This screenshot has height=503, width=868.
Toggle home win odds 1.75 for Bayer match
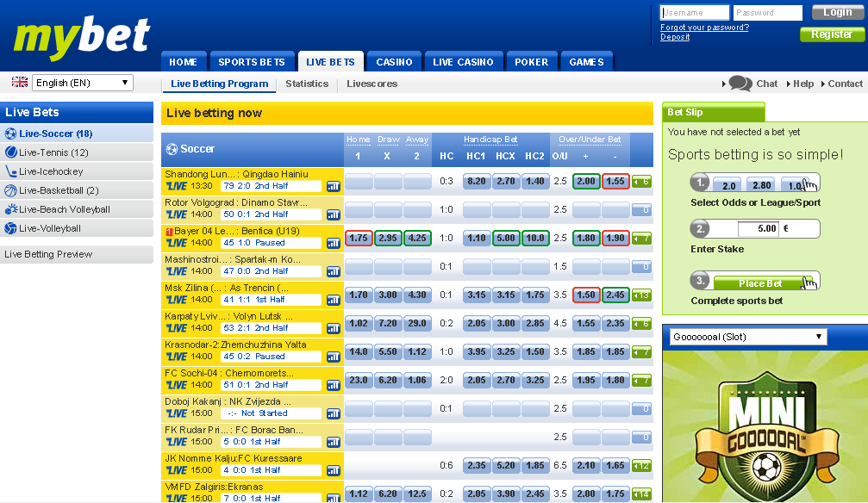(x=359, y=239)
